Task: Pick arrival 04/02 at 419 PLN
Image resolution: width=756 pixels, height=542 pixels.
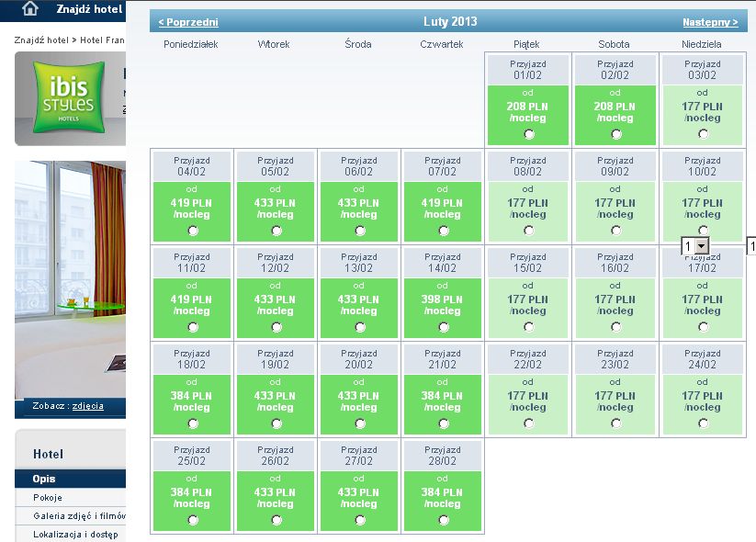Action: tap(192, 231)
